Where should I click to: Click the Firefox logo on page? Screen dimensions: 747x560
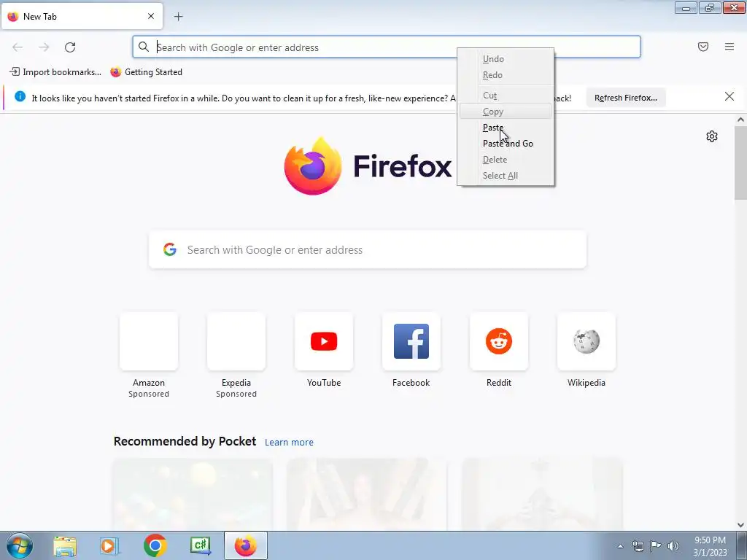click(x=313, y=166)
